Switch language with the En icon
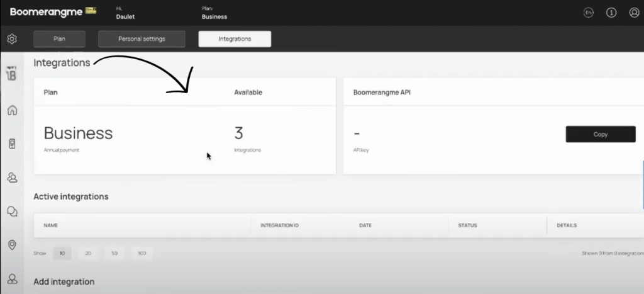Image resolution: width=644 pixels, height=294 pixels. click(x=589, y=13)
